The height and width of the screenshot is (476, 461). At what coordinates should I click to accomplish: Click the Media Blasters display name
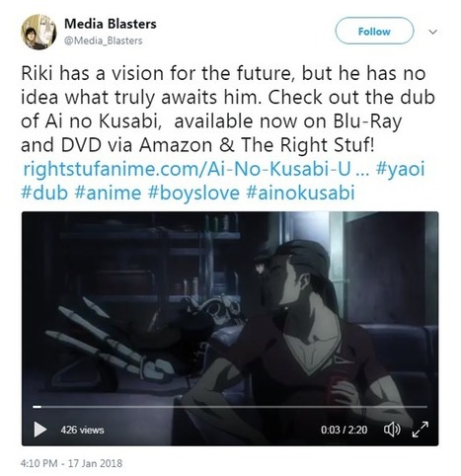point(111,24)
